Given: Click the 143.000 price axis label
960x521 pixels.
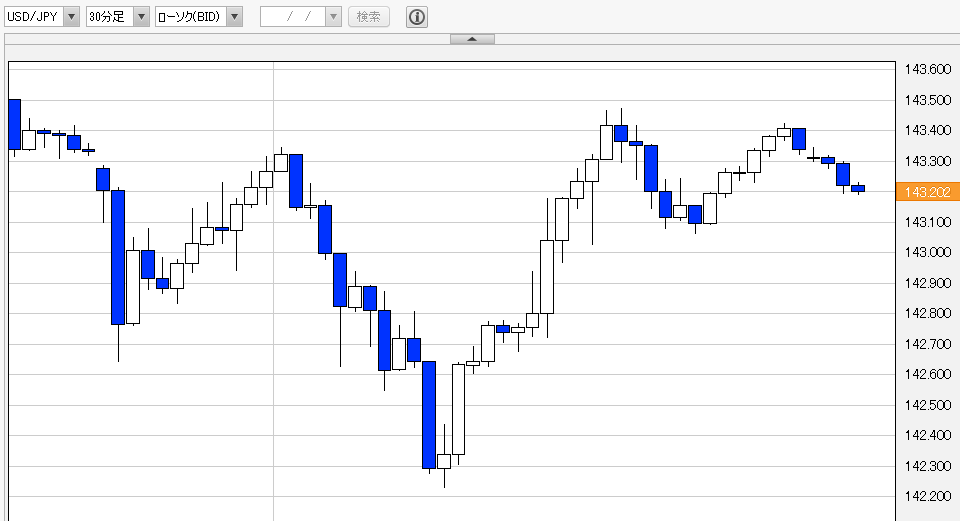Looking at the screenshot, I should 928,252.
